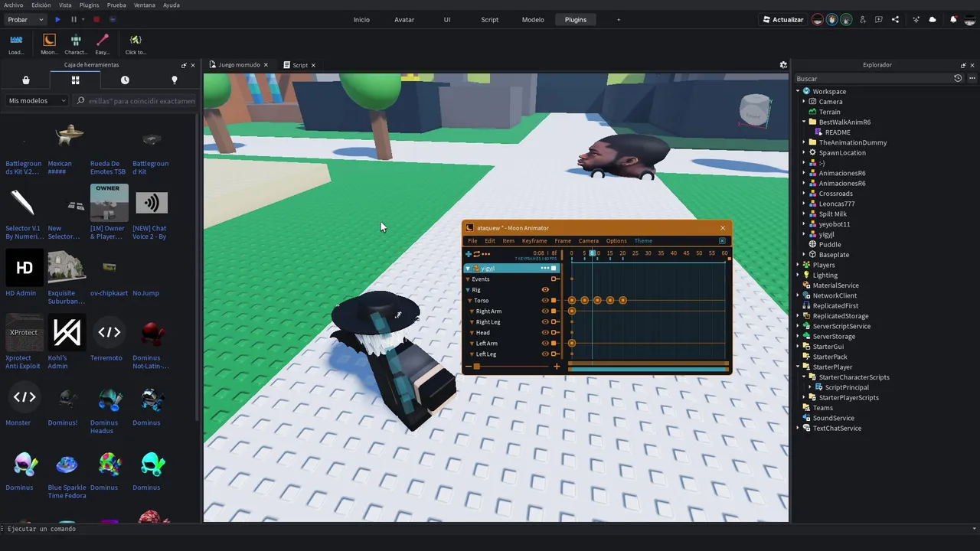Image resolution: width=980 pixels, height=551 pixels.
Task: Open Inventory grid tab in toolbox
Action: point(75,80)
